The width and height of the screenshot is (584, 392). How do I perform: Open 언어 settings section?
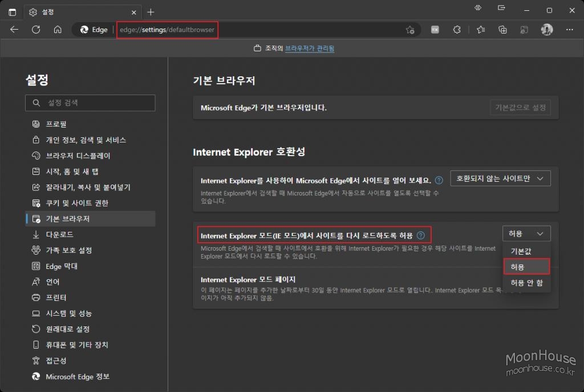91,281
